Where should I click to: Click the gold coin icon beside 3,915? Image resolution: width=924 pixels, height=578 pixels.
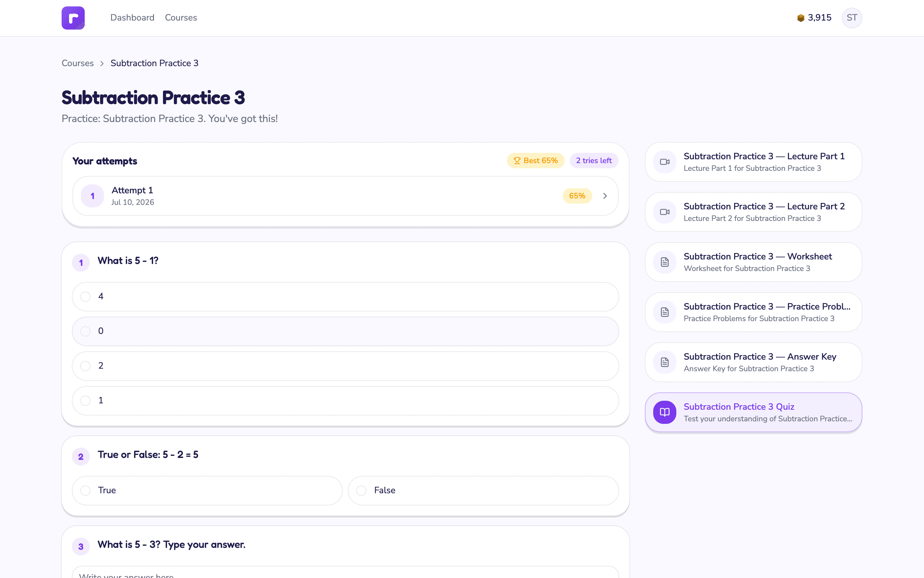pyautogui.click(x=801, y=18)
